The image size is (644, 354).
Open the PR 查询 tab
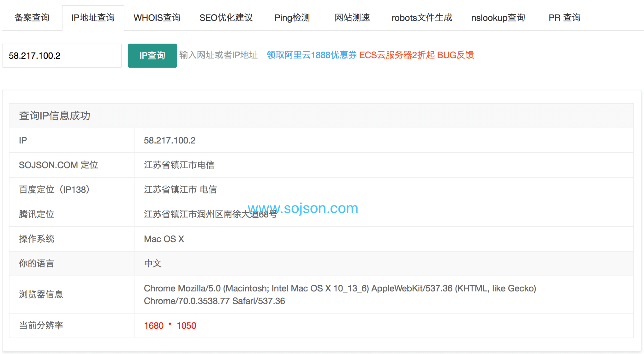[564, 18]
